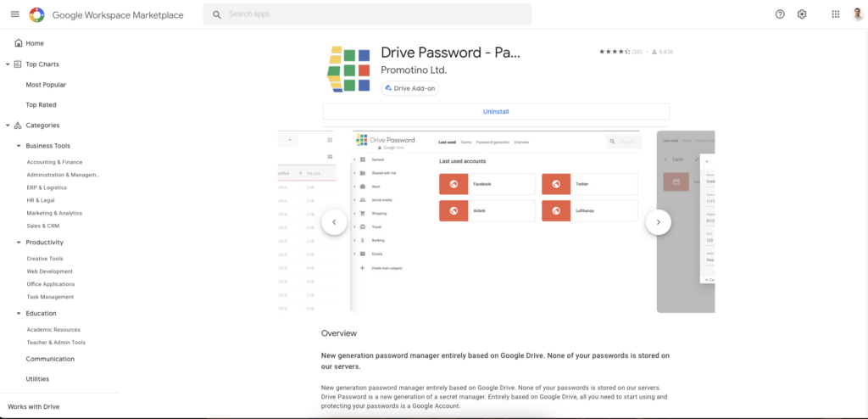Open Works with Drive section

pyautogui.click(x=33, y=407)
